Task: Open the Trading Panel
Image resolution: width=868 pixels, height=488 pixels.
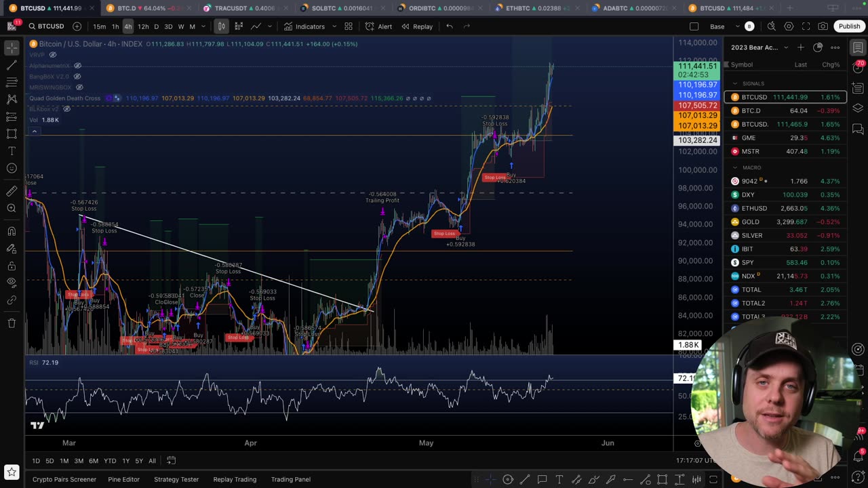Action: click(291, 479)
